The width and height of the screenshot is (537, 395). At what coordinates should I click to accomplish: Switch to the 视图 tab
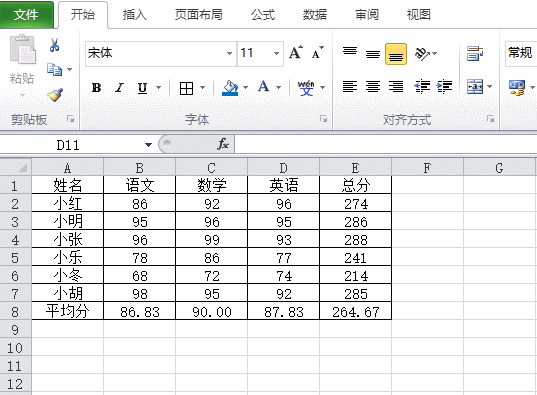[x=418, y=15]
